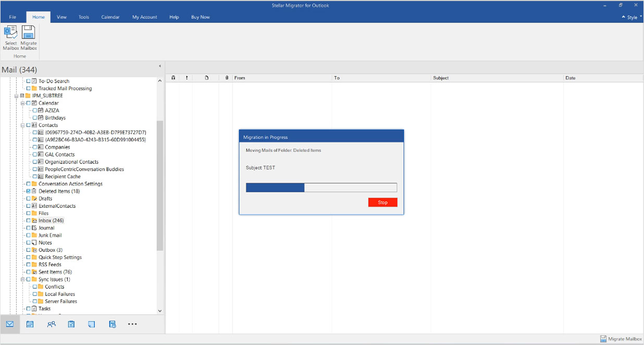Open the Buy Now tab
This screenshot has width=644, height=345.
point(201,17)
